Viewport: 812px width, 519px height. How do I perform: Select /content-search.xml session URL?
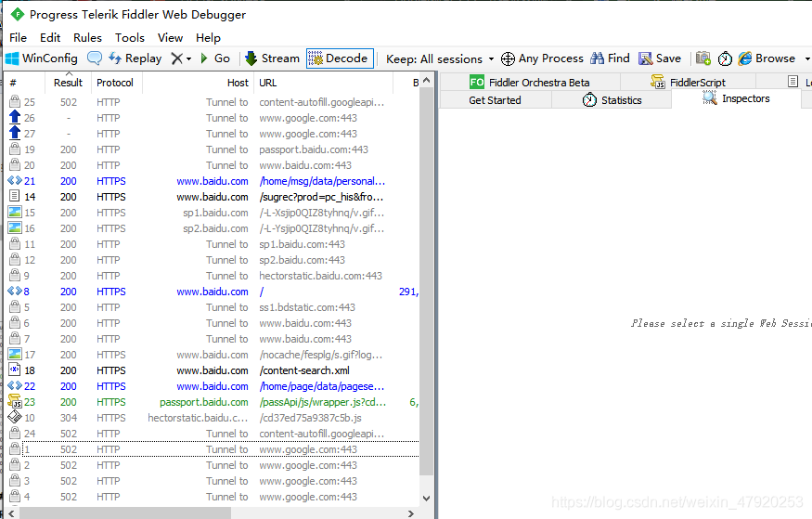coord(304,370)
